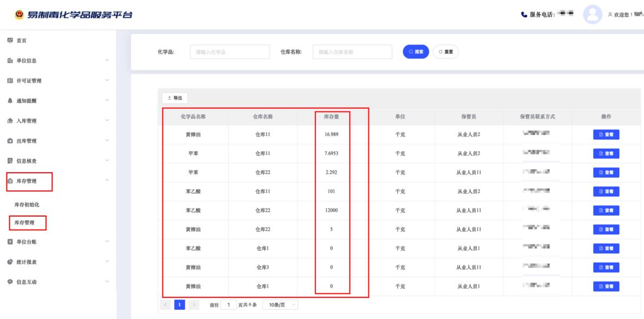The height and width of the screenshot is (319, 644).
Task: Export the table with 导出 button
Action: (174, 98)
